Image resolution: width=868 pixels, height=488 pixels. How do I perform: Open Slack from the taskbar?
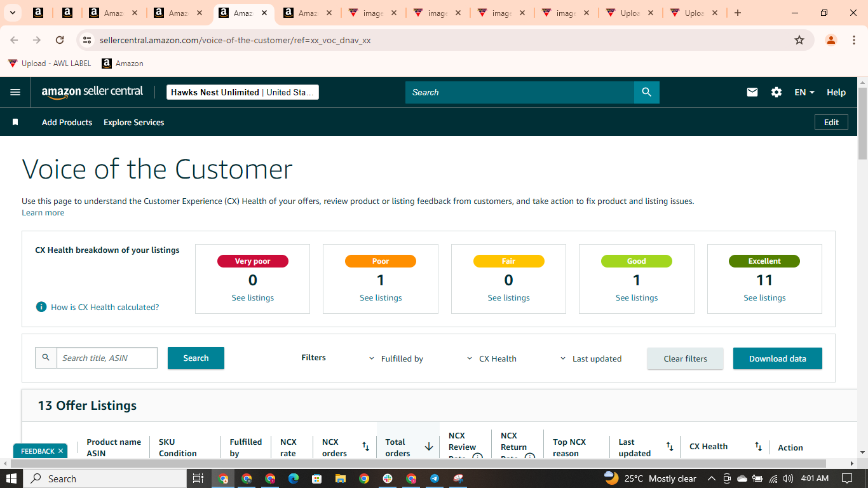click(388, 478)
